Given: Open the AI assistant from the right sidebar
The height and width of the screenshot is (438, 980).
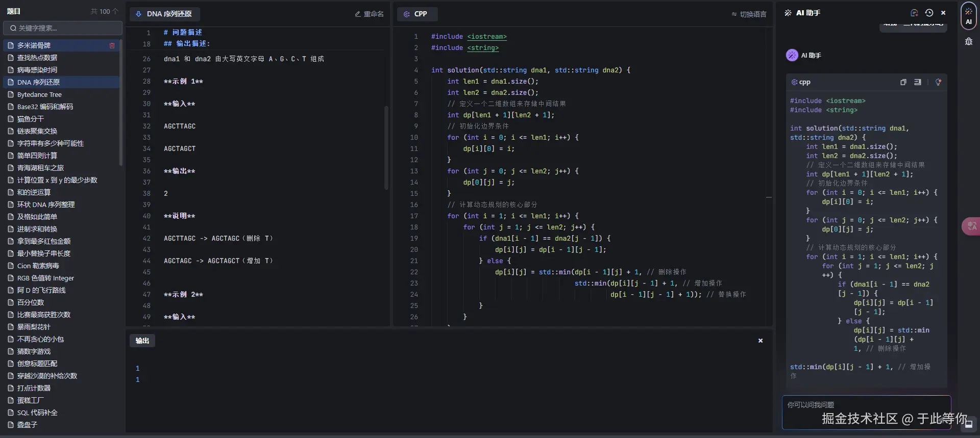Looking at the screenshot, I should [968, 15].
